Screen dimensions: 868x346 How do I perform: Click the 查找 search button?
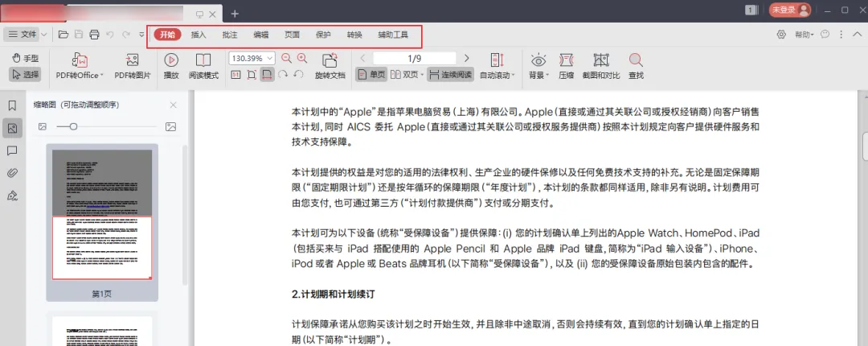coord(636,67)
